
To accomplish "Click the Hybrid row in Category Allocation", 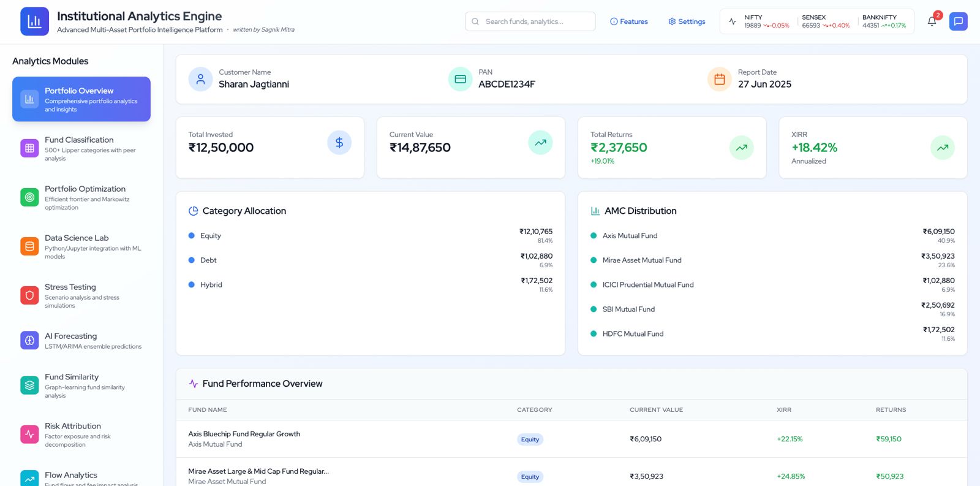I will point(371,285).
